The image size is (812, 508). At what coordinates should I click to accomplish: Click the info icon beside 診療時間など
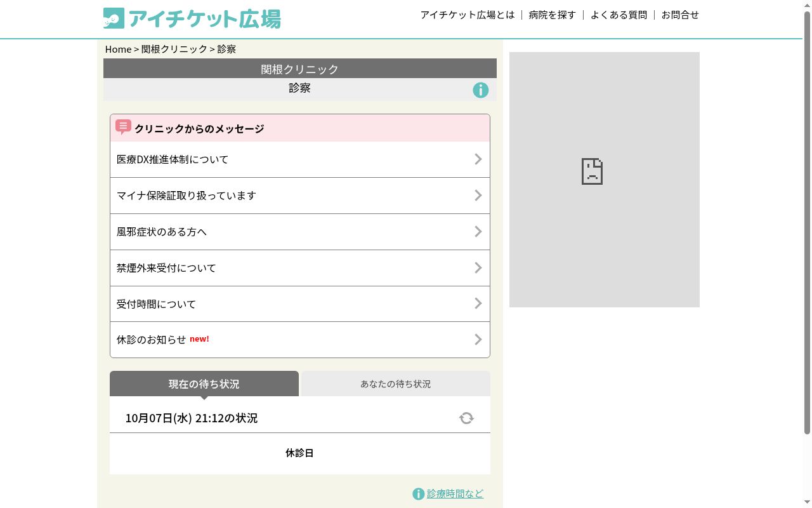(418, 494)
